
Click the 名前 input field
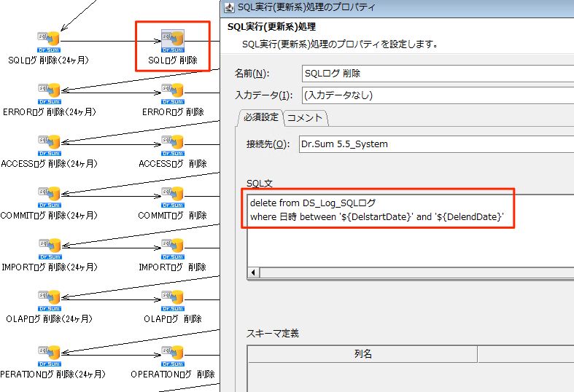click(x=438, y=74)
